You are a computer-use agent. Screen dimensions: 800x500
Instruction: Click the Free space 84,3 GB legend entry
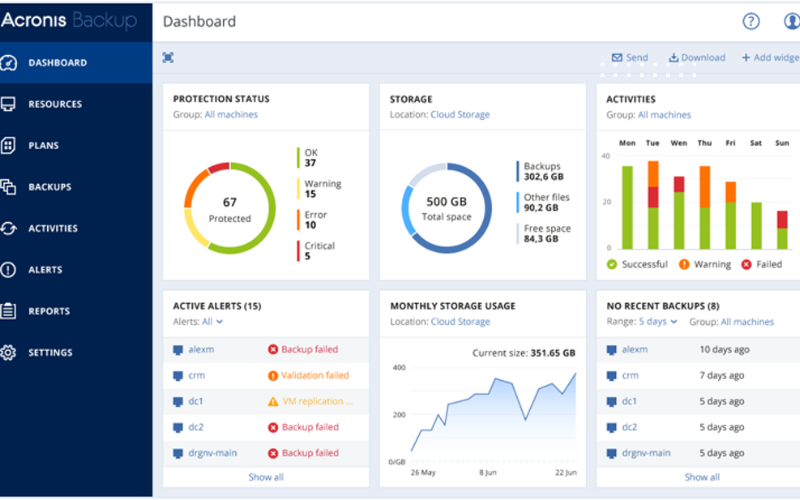(544, 233)
